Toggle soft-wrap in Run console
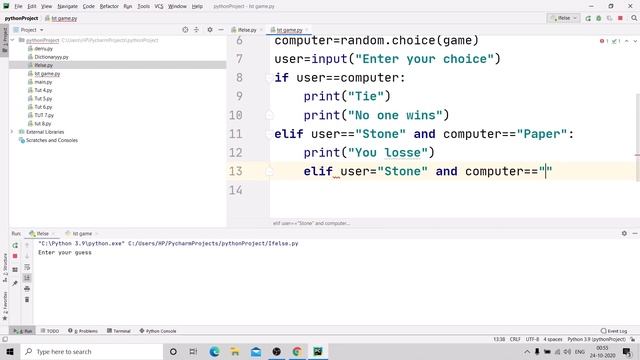This screenshot has width=640, height=360. (27, 267)
